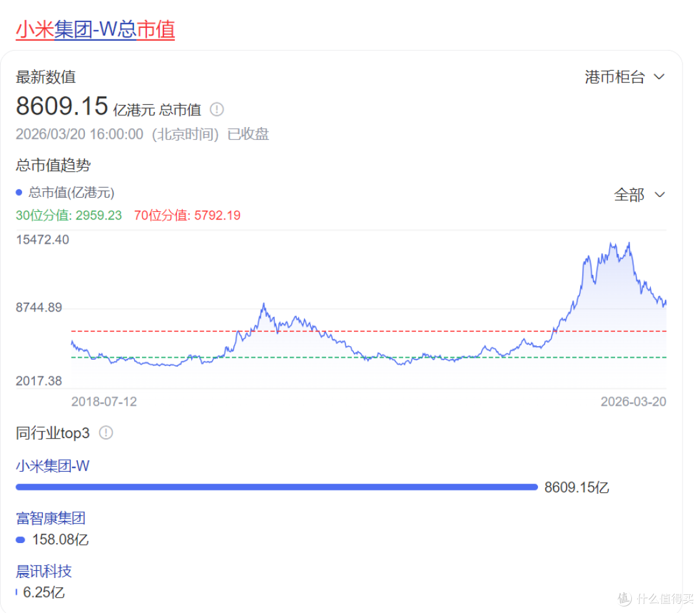This screenshot has width=700, height=613.
Task: Click the 最新数值 heading
Action: pyautogui.click(x=45, y=77)
